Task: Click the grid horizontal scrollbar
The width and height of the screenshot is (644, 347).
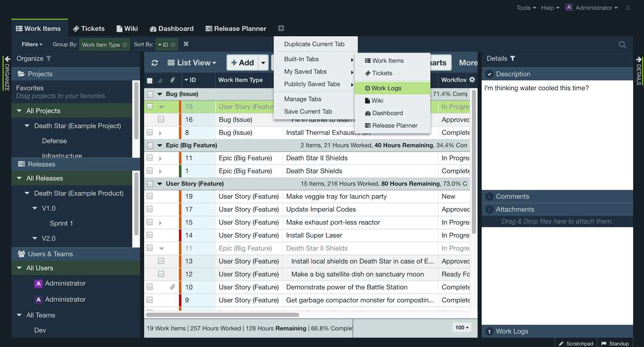Action: (x=223, y=315)
